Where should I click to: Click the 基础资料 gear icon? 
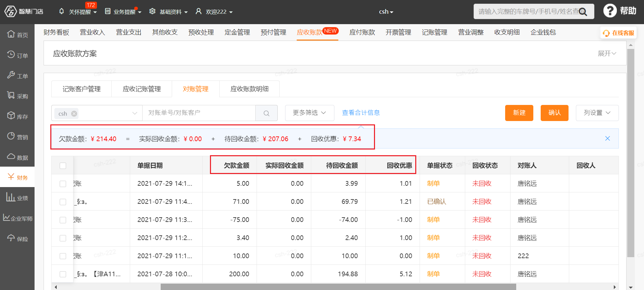(x=152, y=11)
